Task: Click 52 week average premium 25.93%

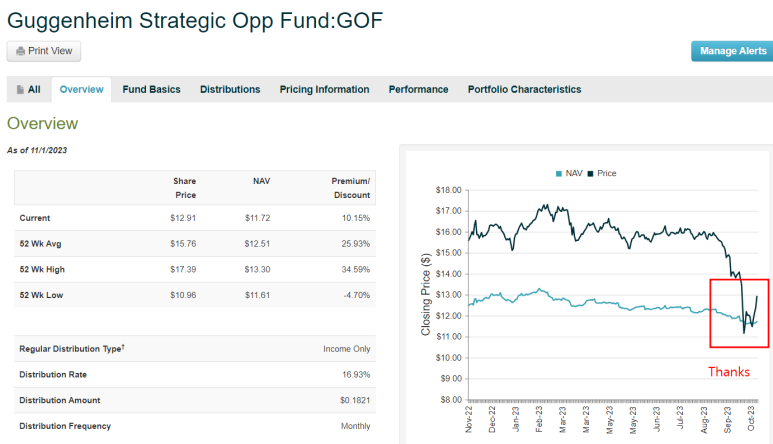Action: click(x=356, y=243)
